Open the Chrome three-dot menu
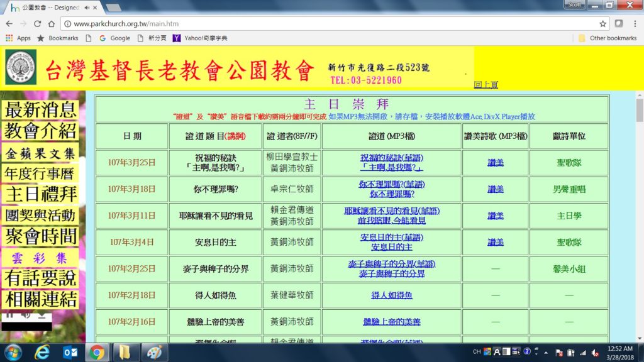 click(635, 23)
